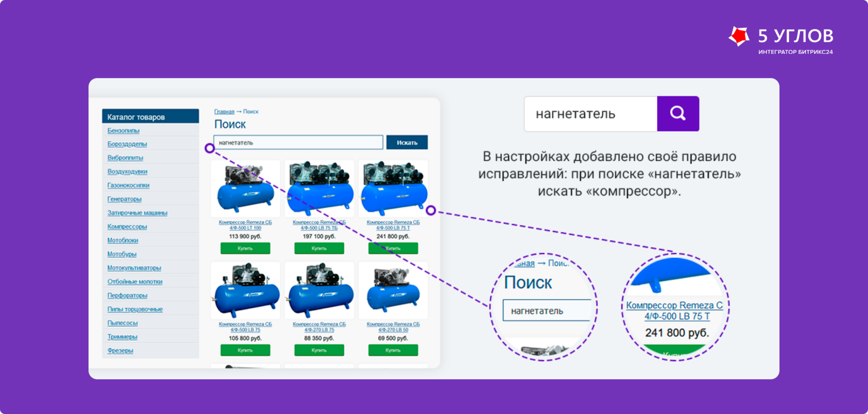Screen dimensions: 868x414
Task: Select the Пилы торцовочные category
Action: [x=135, y=310]
